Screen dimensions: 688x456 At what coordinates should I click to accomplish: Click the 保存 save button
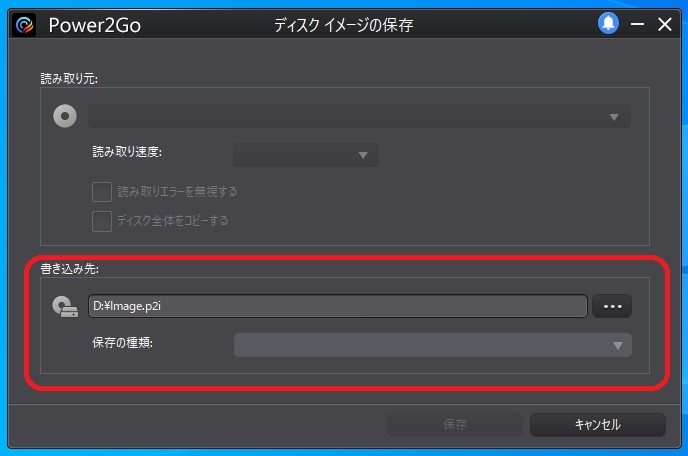pos(455,424)
